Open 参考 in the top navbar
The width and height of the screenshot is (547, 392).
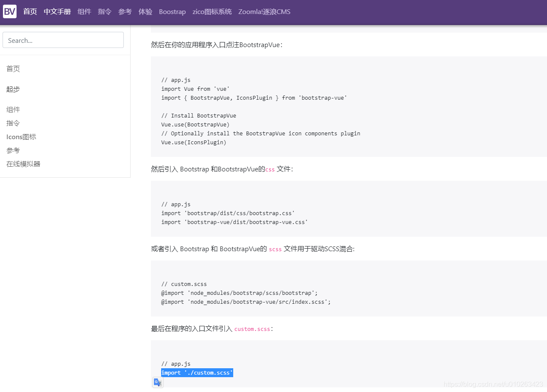[124, 11]
